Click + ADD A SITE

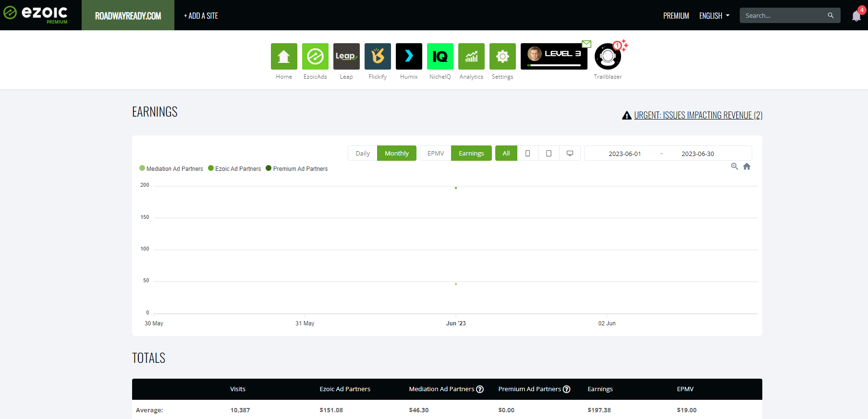[x=201, y=16]
